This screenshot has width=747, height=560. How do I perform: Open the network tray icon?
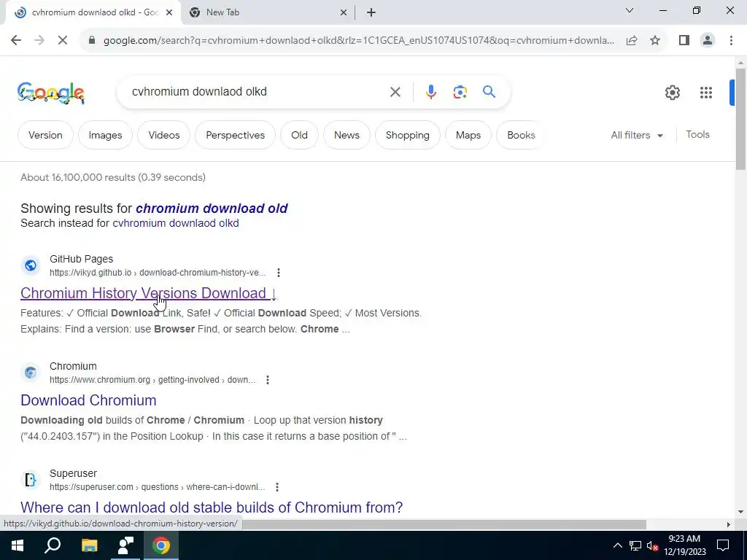635,545
